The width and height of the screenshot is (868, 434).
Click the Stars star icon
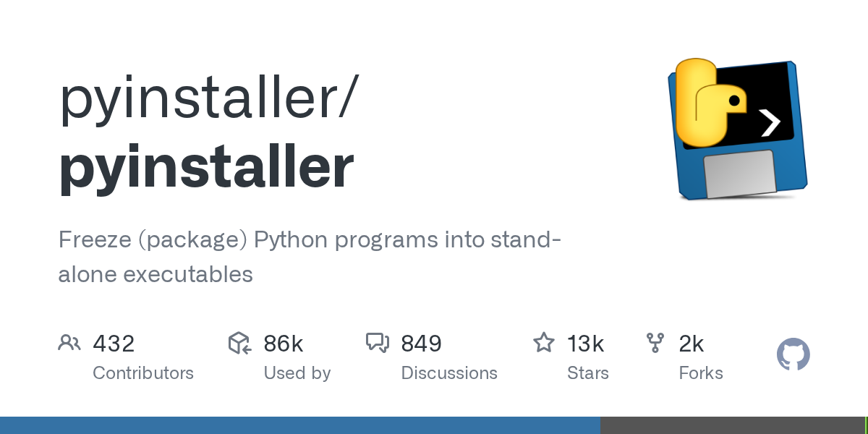click(x=543, y=343)
